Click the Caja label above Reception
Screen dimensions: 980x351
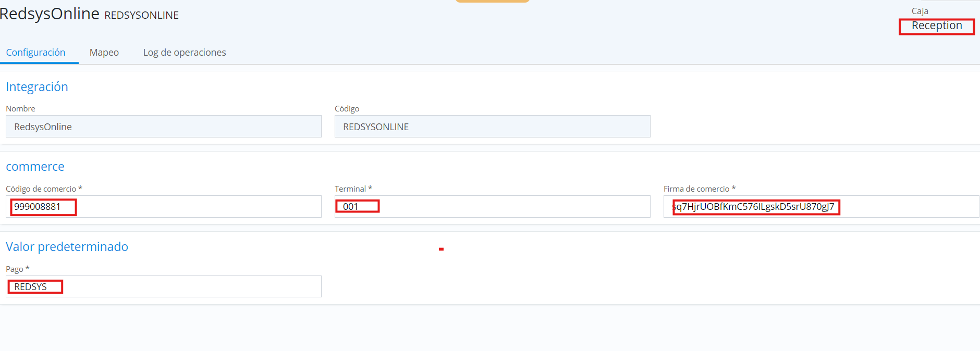coord(920,11)
